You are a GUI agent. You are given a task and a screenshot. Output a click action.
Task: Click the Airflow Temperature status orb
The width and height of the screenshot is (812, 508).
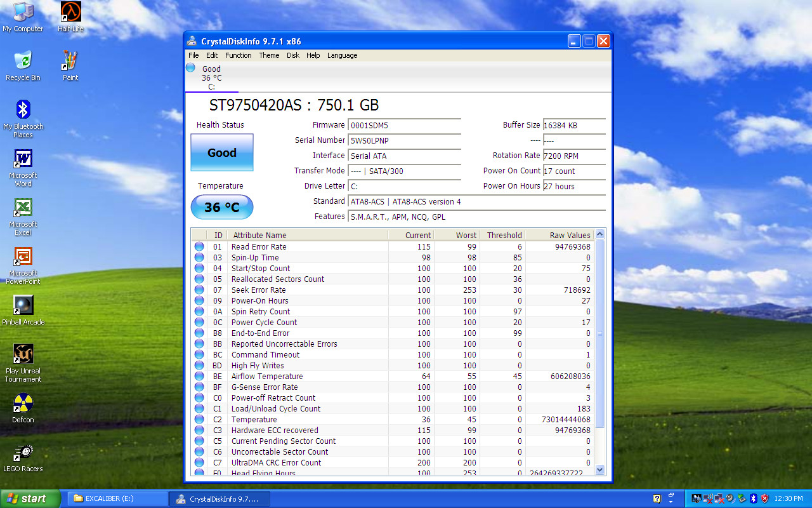click(x=199, y=377)
